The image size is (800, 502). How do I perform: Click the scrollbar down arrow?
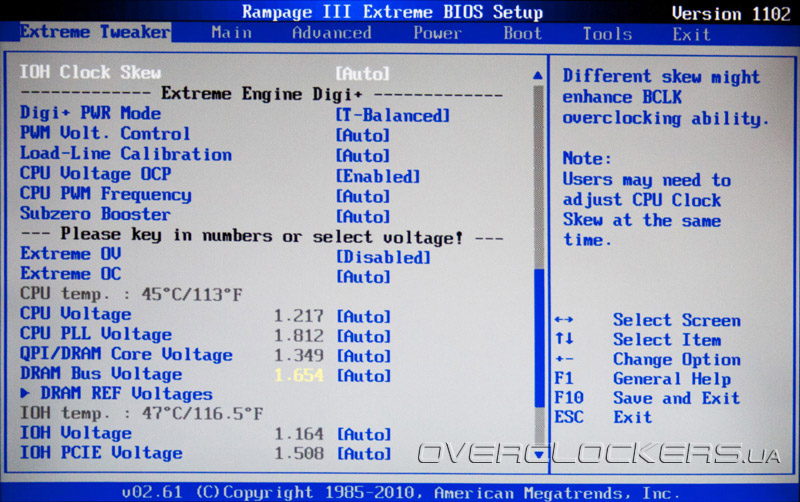coord(539,454)
